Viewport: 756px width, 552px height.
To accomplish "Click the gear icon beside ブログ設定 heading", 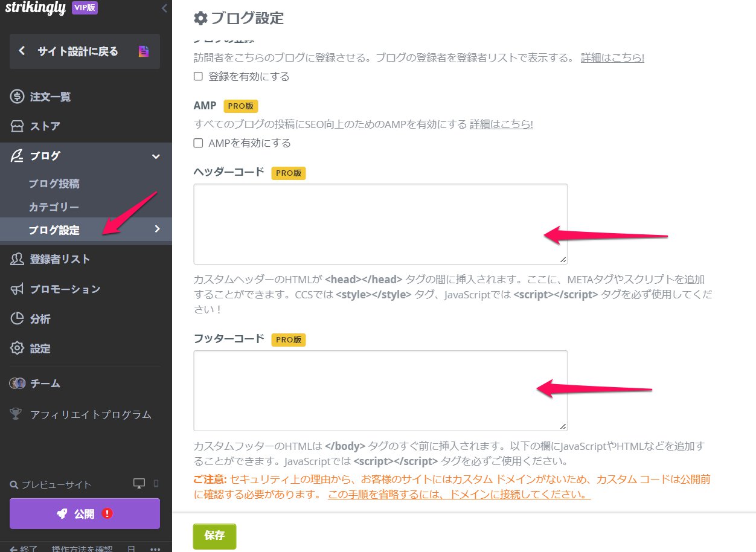I will pyautogui.click(x=200, y=18).
